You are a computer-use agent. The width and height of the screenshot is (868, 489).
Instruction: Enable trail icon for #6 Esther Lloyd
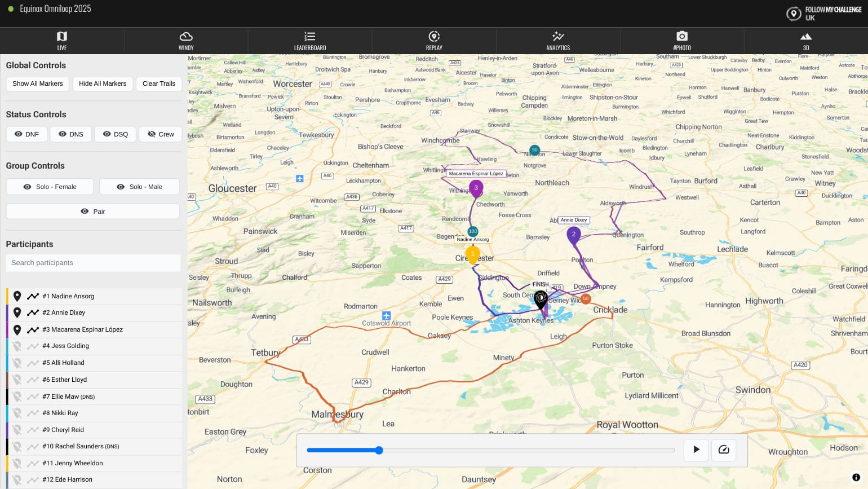click(x=33, y=380)
